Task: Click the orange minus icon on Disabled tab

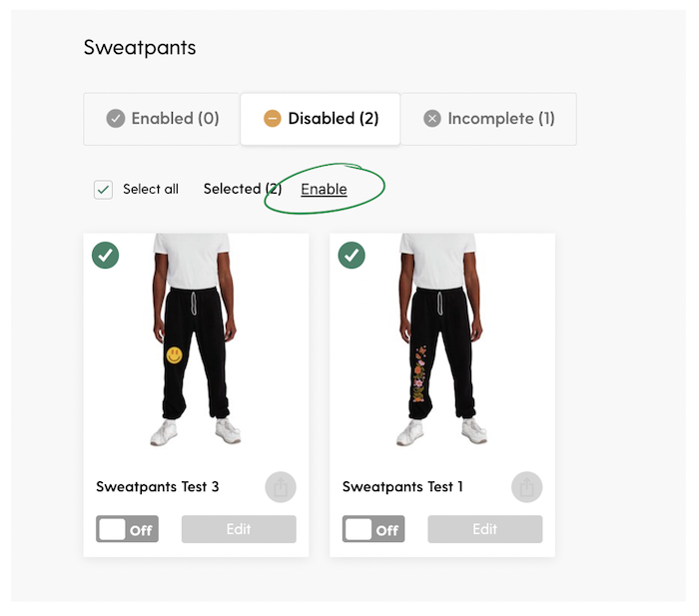Action: point(273,119)
